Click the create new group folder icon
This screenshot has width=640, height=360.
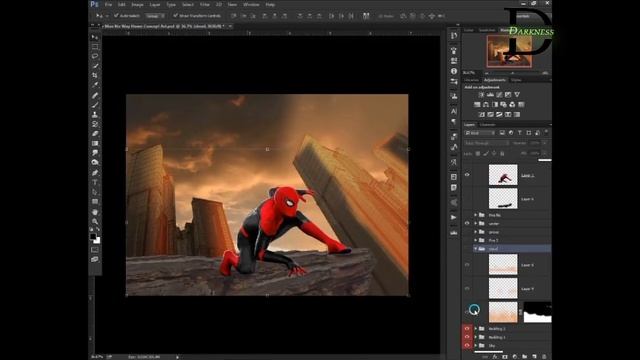524,357
